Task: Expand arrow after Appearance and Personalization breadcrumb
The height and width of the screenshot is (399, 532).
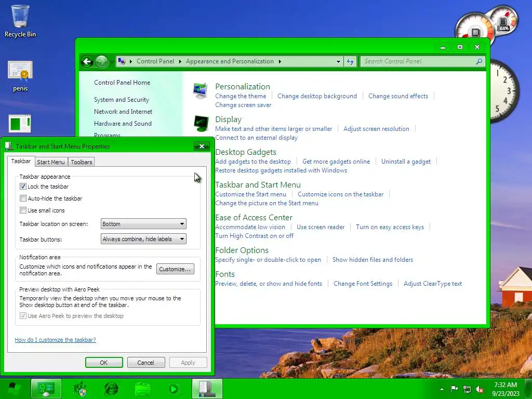Action: pos(280,61)
